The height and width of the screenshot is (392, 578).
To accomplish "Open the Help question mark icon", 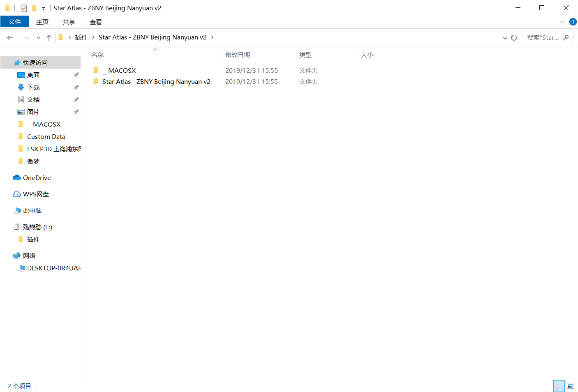I will click(573, 22).
